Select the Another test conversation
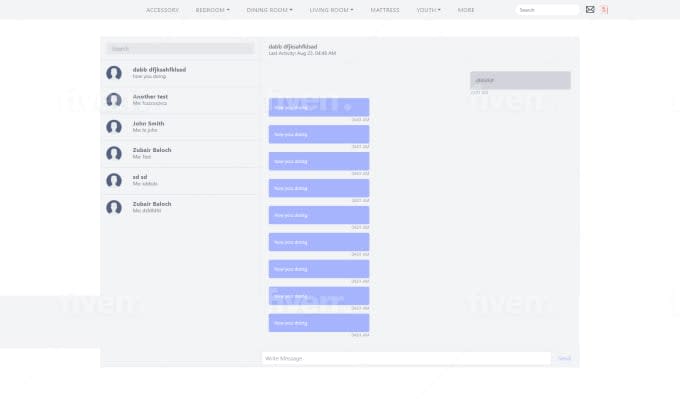Image resolution: width=680 pixels, height=399 pixels. (180, 100)
